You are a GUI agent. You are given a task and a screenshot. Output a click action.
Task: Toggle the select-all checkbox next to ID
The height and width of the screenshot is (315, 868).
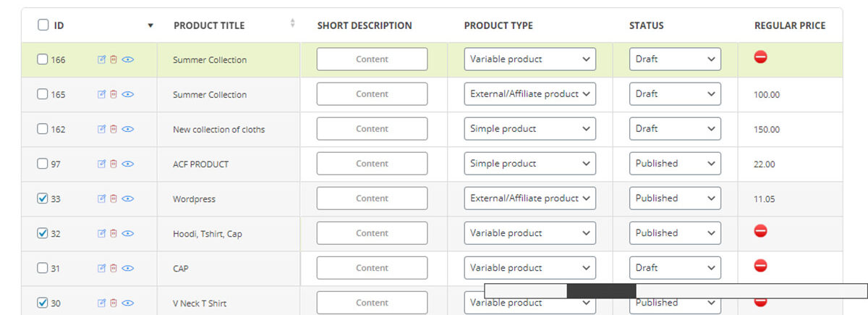43,25
